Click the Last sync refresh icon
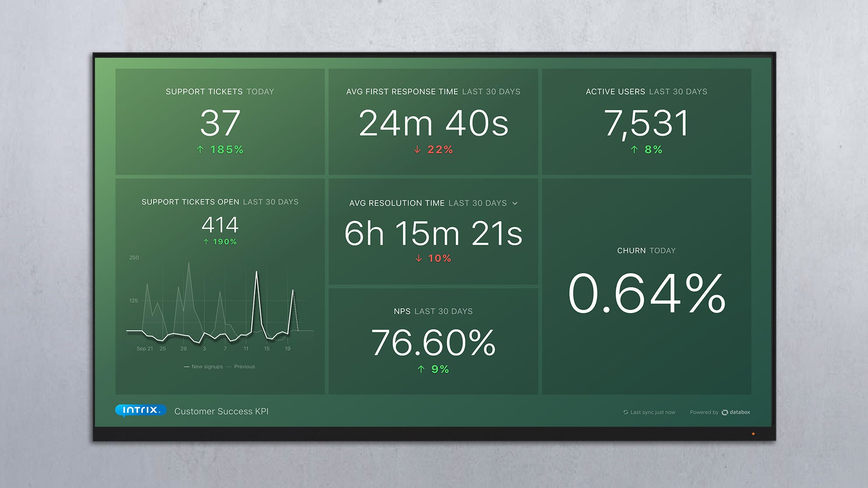Image resolution: width=868 pixels, height=488 pixels. 626,412
